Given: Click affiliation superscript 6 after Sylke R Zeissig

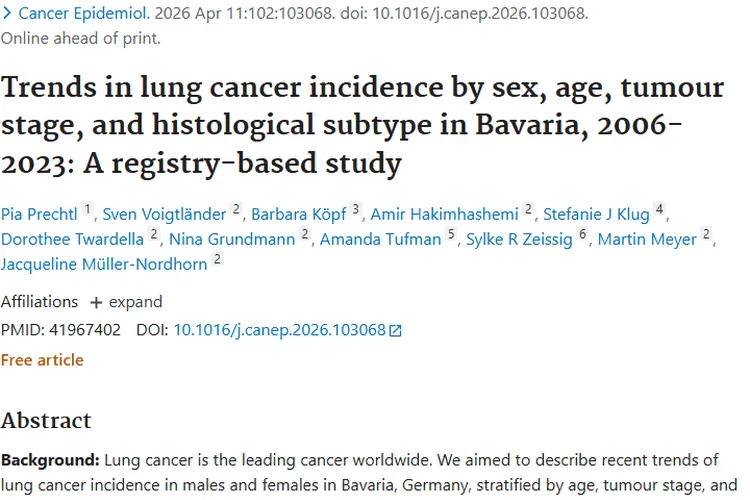Looking at the screenshot, I should (x=584, y=234).
